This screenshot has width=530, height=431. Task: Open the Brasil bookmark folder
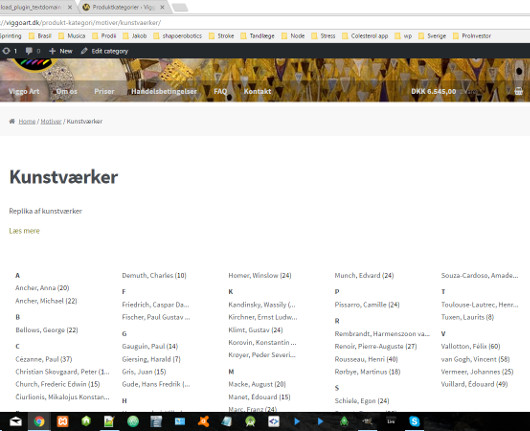(40, 36)
